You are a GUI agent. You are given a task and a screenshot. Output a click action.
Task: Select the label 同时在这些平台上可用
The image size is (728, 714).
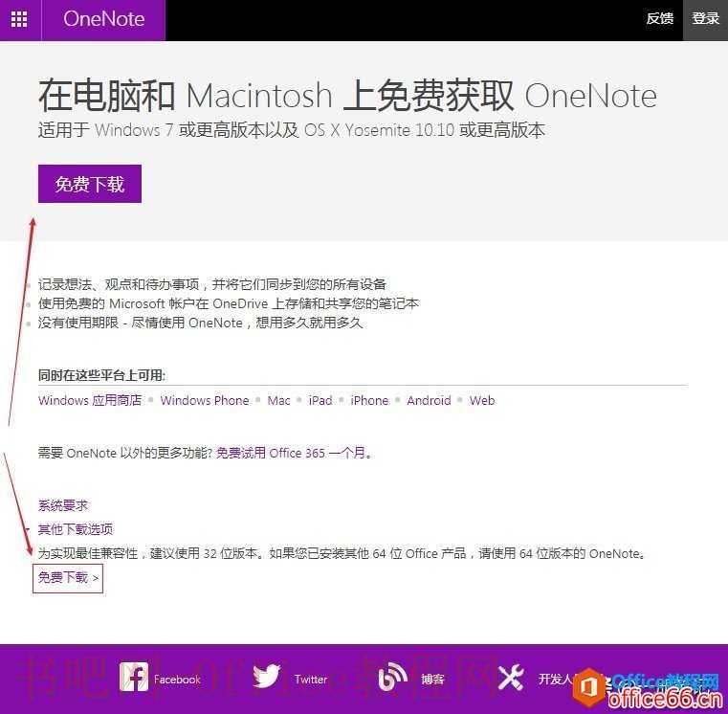coord(101,375)
